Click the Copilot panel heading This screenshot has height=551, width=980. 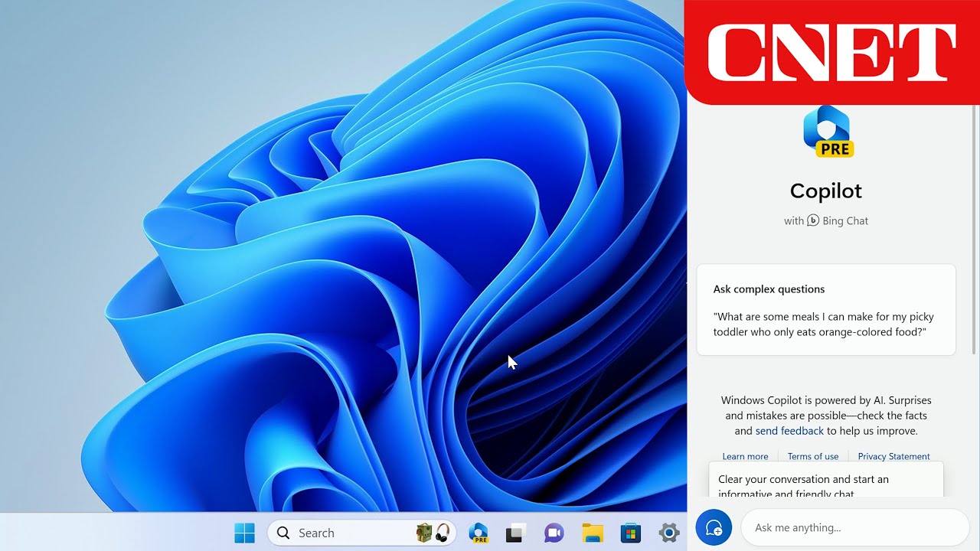point(826,191)
